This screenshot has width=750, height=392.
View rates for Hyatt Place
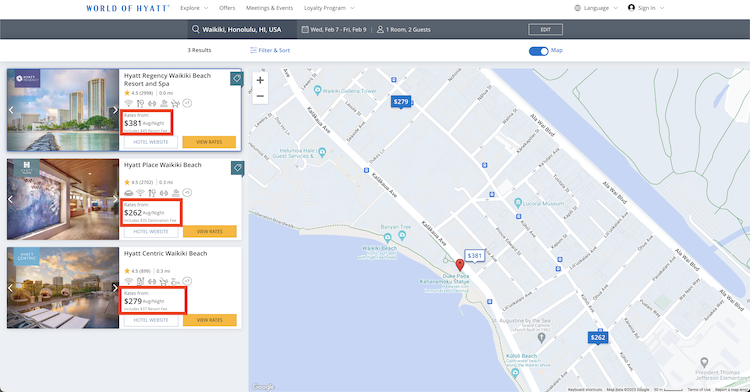point(210,231)
